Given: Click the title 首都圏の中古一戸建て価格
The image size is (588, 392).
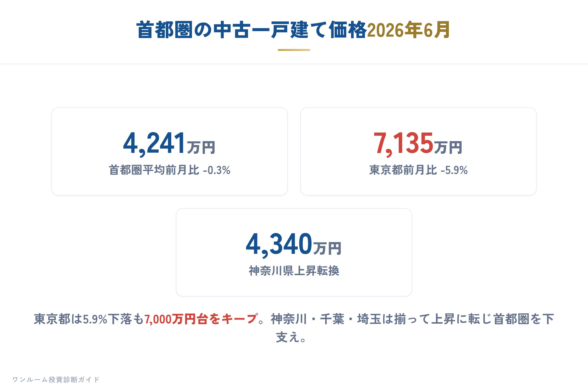Looking at the screenshot, I should tap(252, 30).
